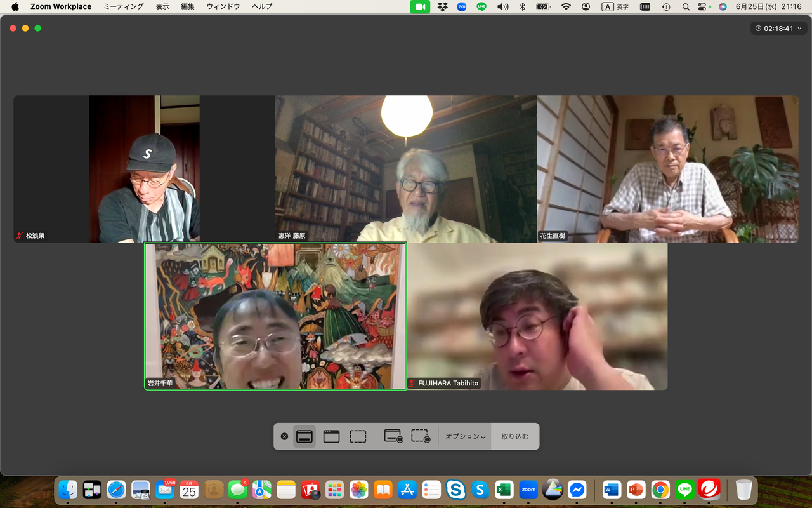Open Maps from the Dock
812x508 pixels.
(262, 490)
